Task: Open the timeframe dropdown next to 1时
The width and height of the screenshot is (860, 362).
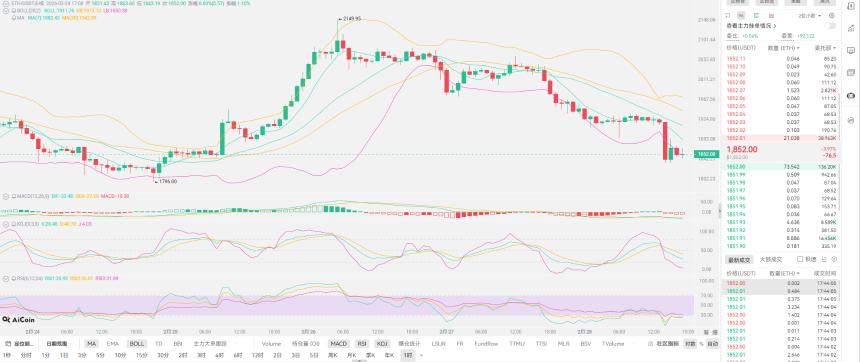Action: [421, 355]
